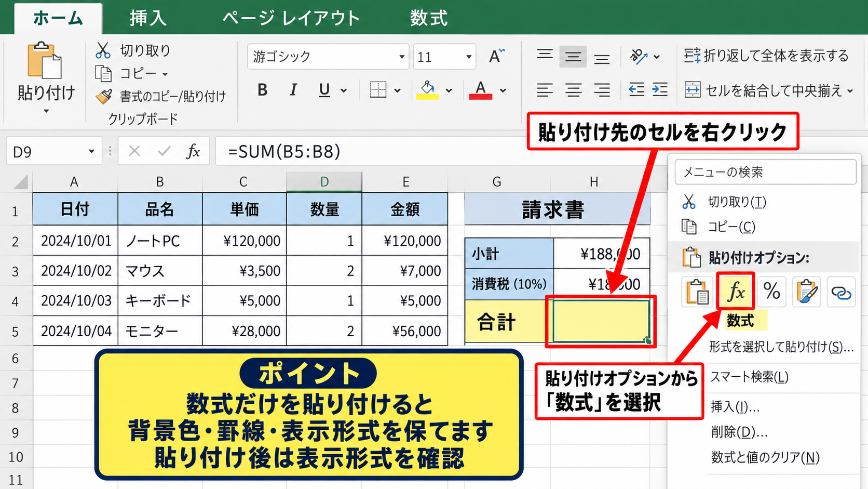868x489 pixels.
Task: Open the ページ レイアウト tab
Action: 291,18
